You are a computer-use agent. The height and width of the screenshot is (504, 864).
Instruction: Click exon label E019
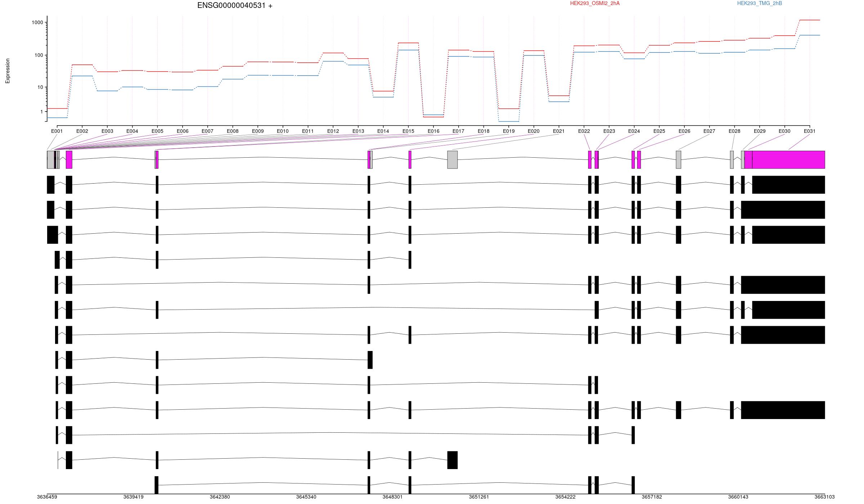tap(509, 131)
